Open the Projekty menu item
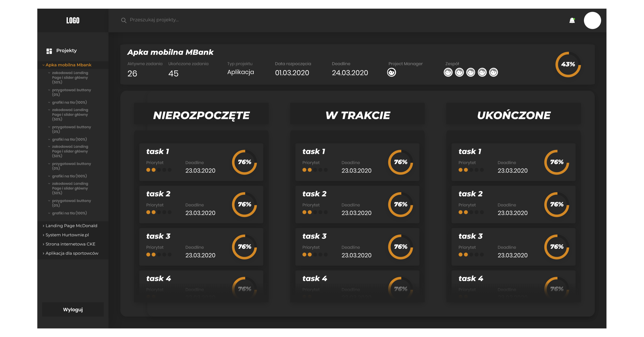 (x=66, y=51)
